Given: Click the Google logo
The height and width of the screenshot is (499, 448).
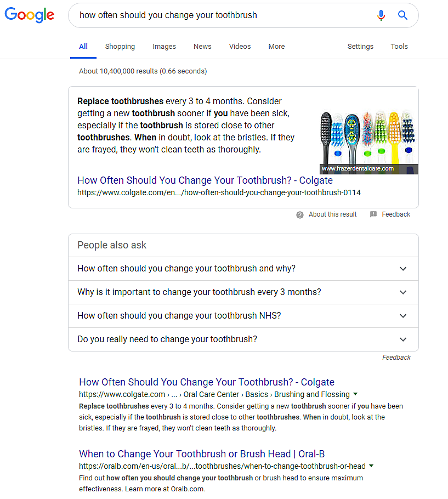Looking at the screenshot, I should 29,15.
